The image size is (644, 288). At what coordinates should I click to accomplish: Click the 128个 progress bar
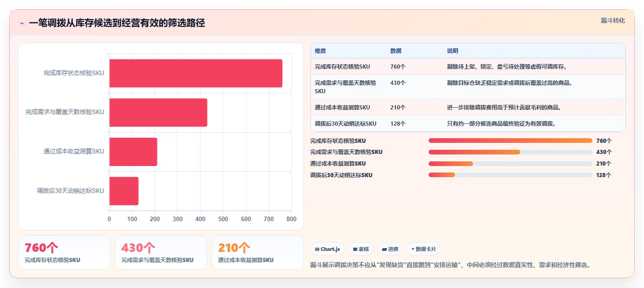pos(511,175)
